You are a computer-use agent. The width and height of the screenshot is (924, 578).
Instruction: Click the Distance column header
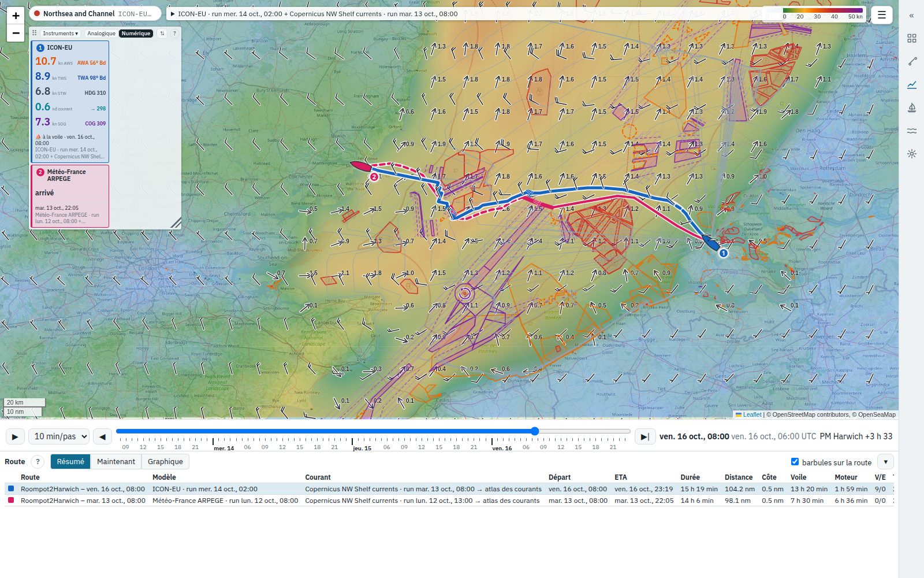coord(739,477)
